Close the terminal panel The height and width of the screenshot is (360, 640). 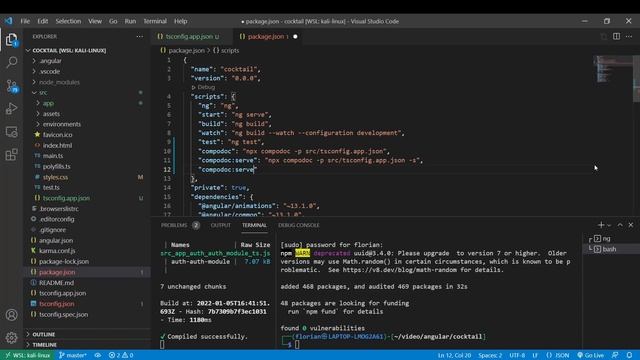click(631, 225)
